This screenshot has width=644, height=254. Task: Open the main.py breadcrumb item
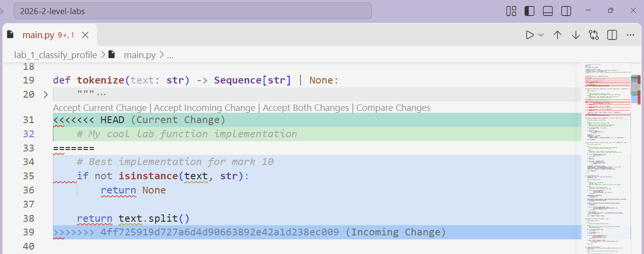click(x=139, y=55)
